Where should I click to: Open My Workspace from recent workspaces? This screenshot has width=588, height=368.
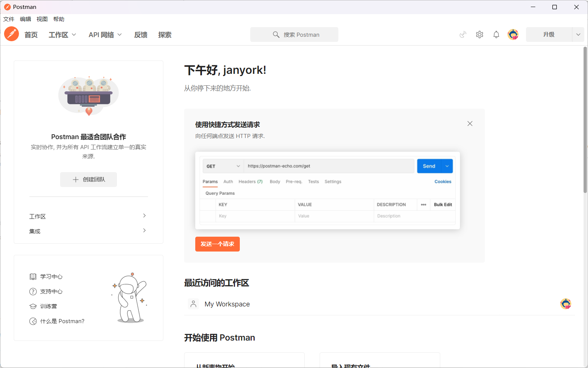(227, 304)
